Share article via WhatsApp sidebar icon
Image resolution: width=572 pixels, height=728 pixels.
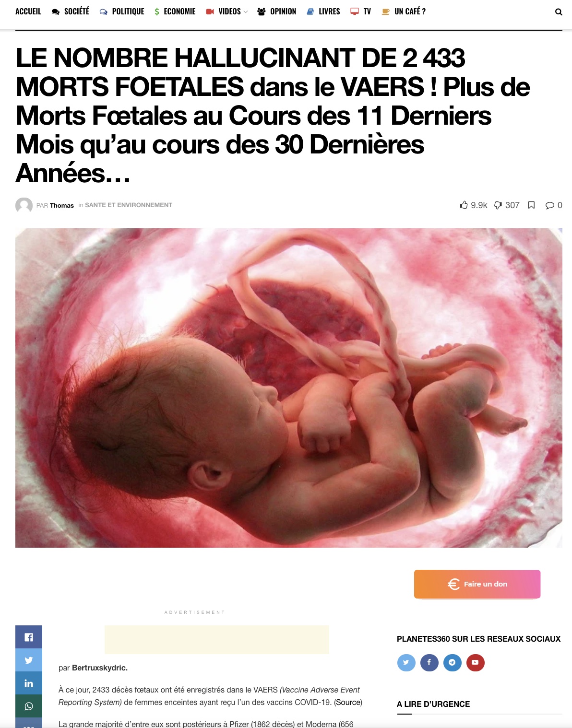pos(29,706)
